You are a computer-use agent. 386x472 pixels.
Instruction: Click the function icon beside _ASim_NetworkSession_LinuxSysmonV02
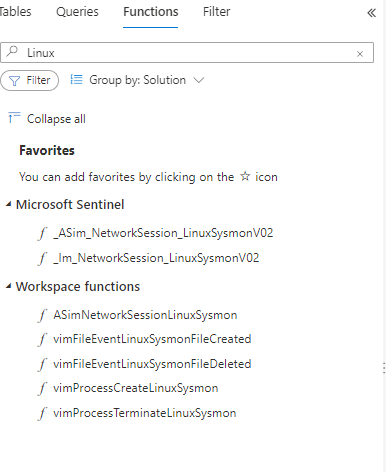coord(42,233)
